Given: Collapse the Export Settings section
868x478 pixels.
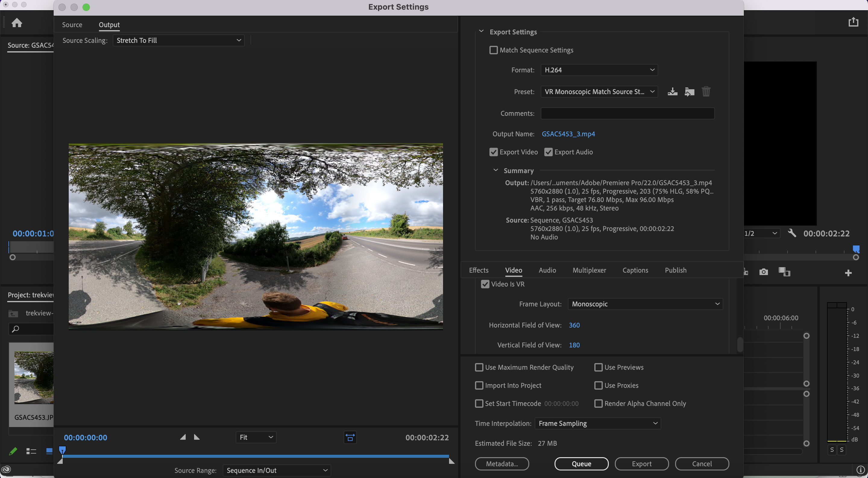Looking at the screenshot, I should pos(481,31).
